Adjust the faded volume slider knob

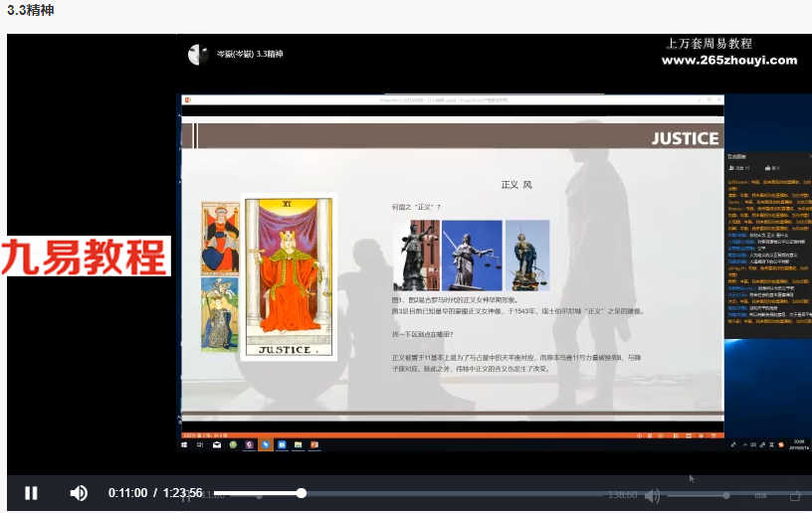[x=726, y=495]
